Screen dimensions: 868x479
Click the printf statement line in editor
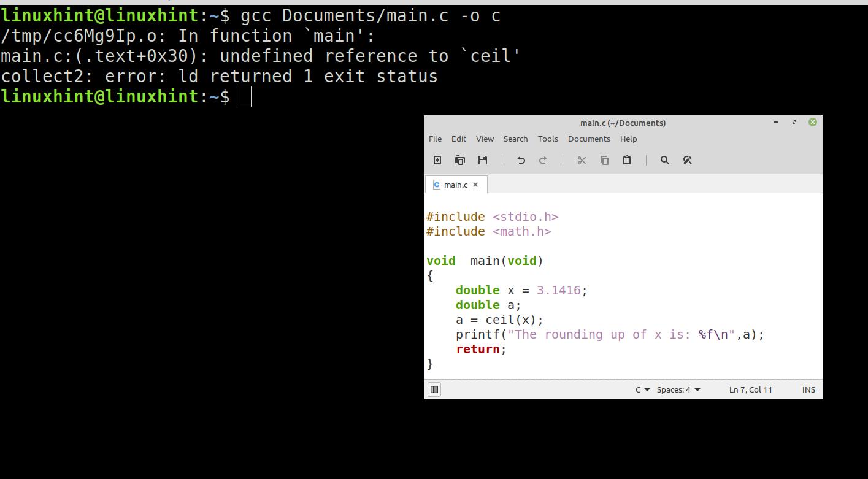(610, 334)
